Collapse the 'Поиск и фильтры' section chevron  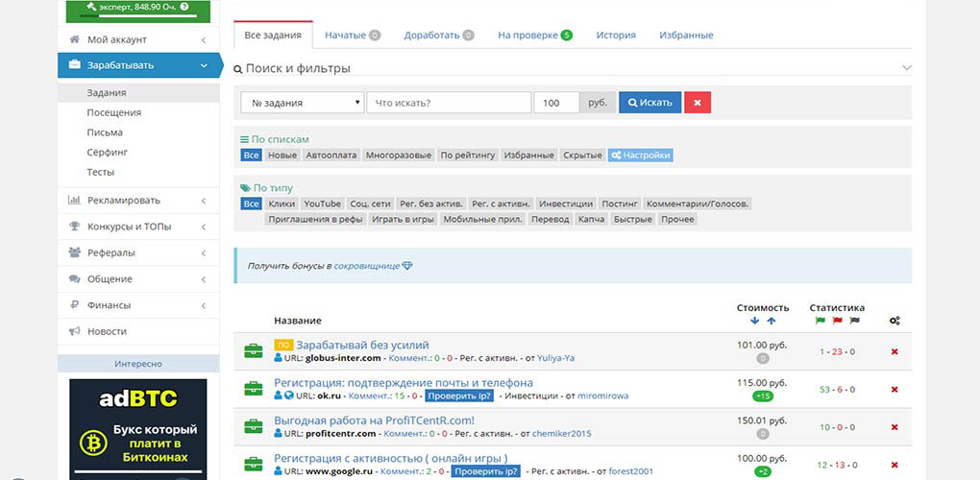pos(907,68)
